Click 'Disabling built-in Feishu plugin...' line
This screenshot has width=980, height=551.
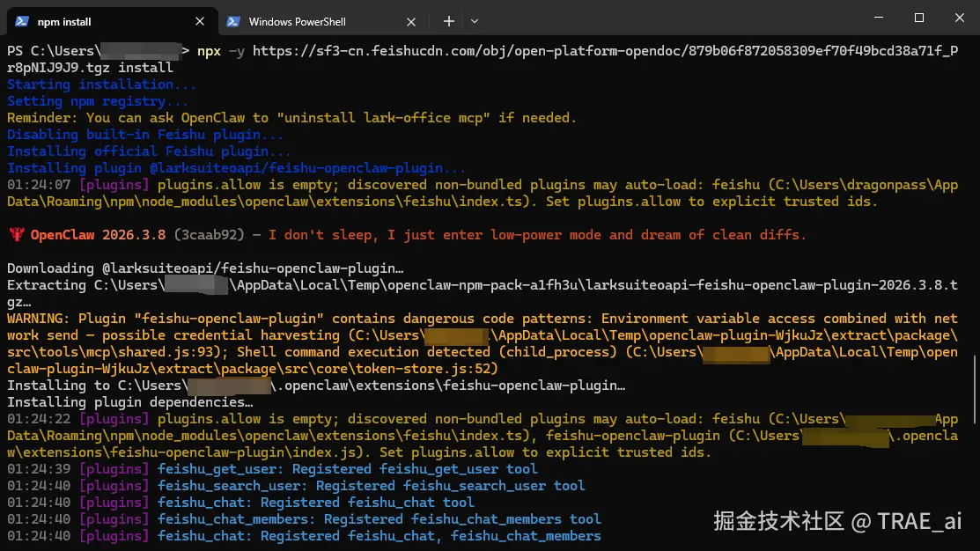pos(145,135)
